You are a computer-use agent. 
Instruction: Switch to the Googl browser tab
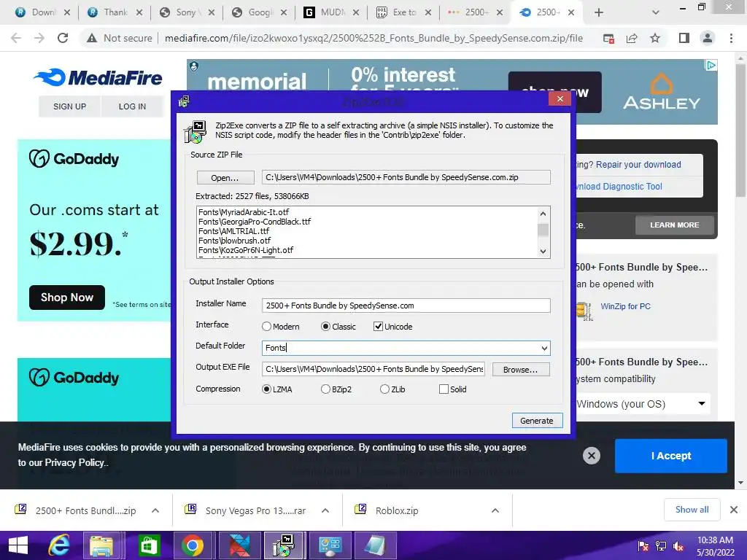[258, 12]
